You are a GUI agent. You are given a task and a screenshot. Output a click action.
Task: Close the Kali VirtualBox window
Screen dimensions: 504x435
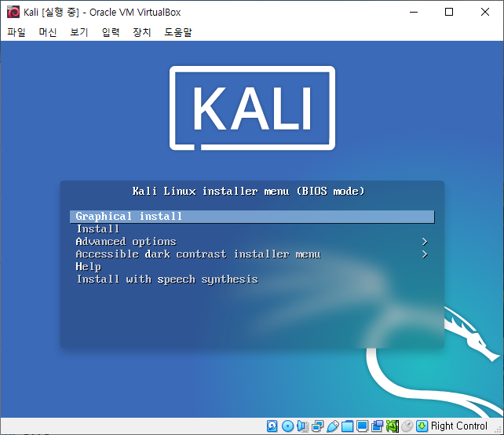[485, 13]
